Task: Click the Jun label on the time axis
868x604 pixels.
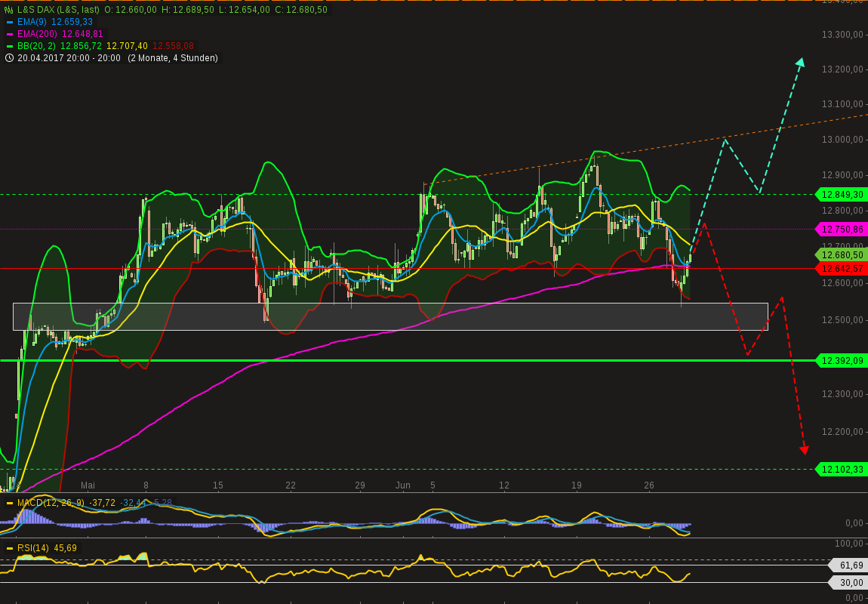Action: pos(403,485)
